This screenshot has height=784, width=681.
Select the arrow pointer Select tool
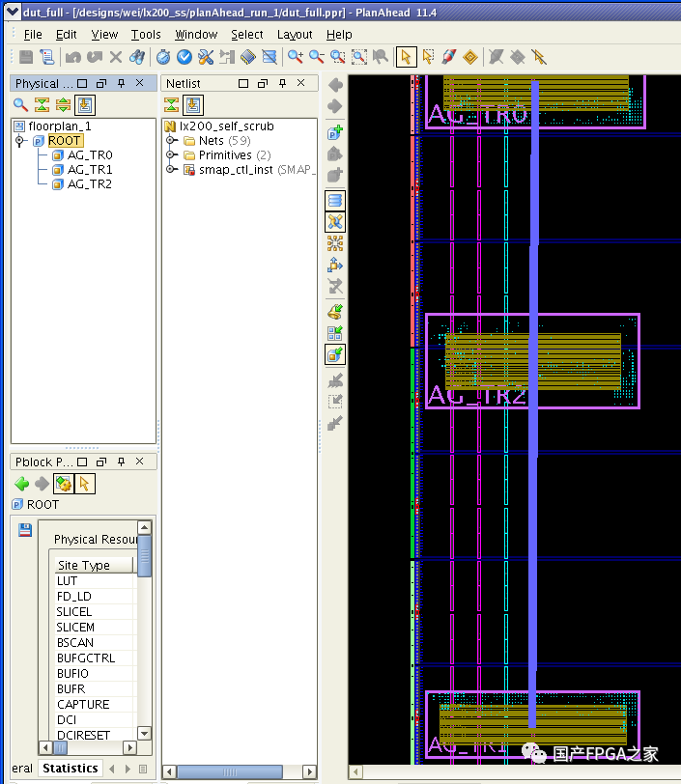(407, 57)
